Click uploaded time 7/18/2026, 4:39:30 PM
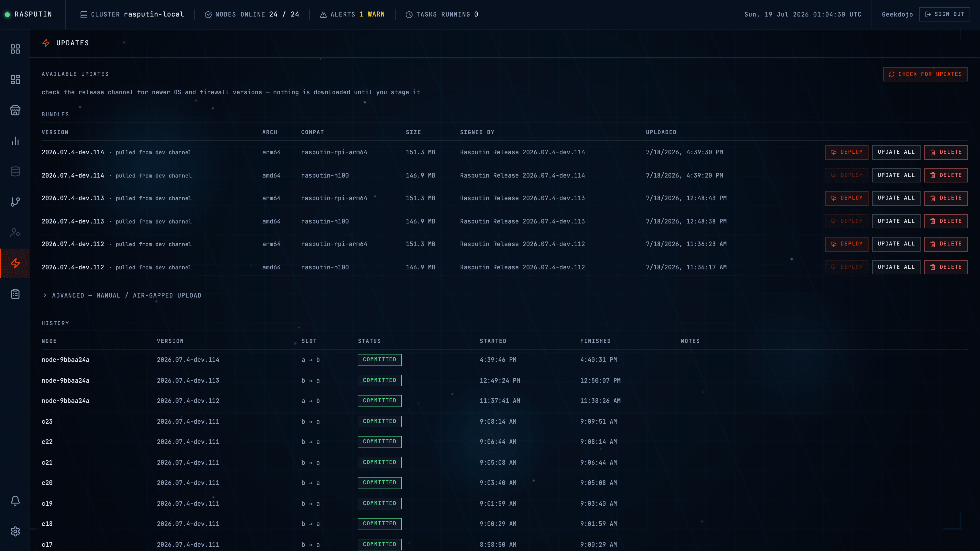The image size is (980, 551). (684, 152)
